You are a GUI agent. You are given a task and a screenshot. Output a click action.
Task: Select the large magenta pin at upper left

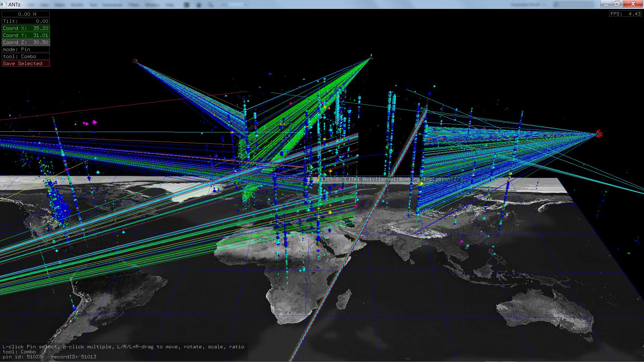click(94, 122)
